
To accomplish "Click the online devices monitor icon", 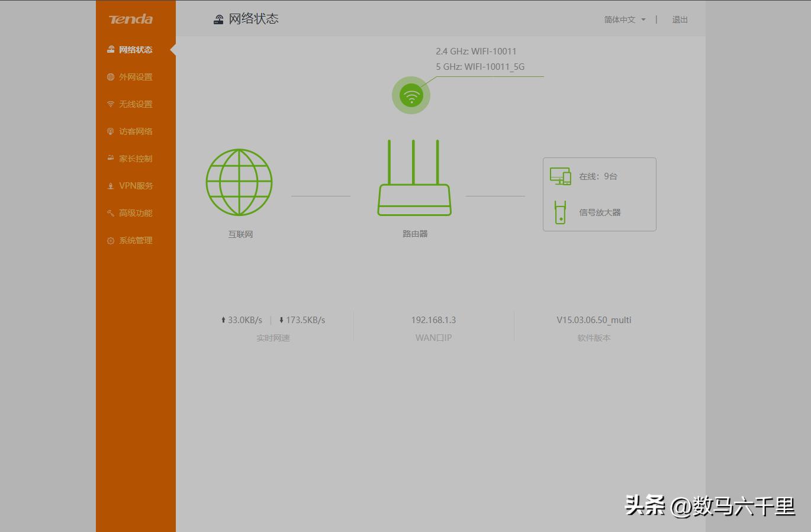I will click(x=560, y=176).
